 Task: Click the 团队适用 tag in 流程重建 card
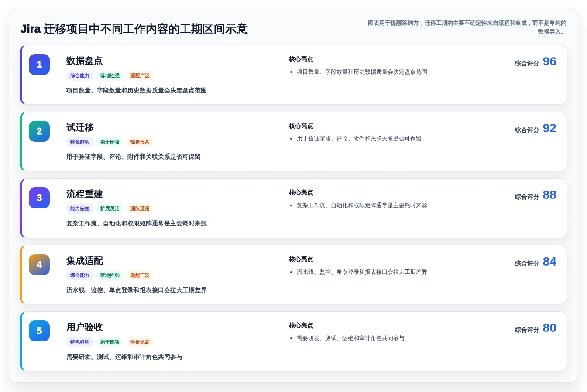click(x=140, y=209)
